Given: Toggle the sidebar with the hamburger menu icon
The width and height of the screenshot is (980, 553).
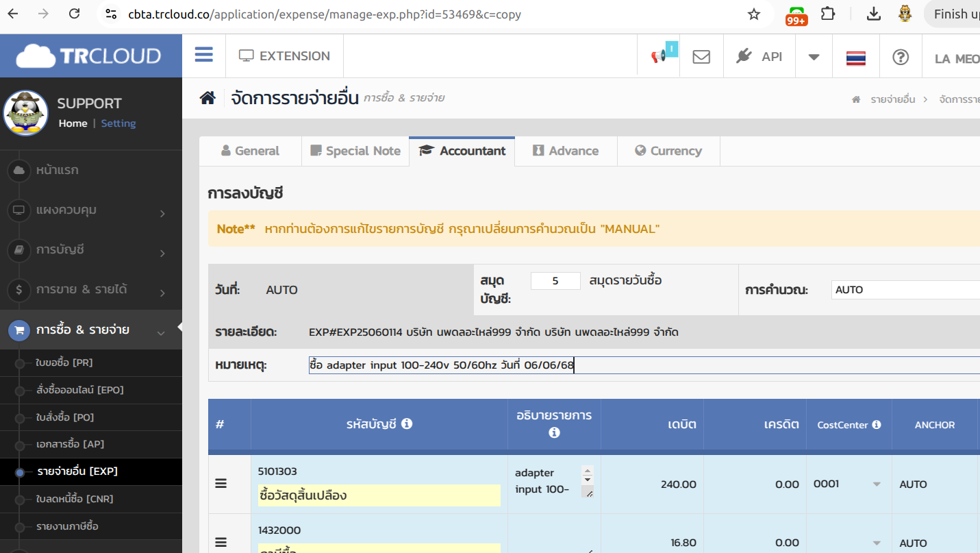Looking at the screenshot, I should point(203,55).
